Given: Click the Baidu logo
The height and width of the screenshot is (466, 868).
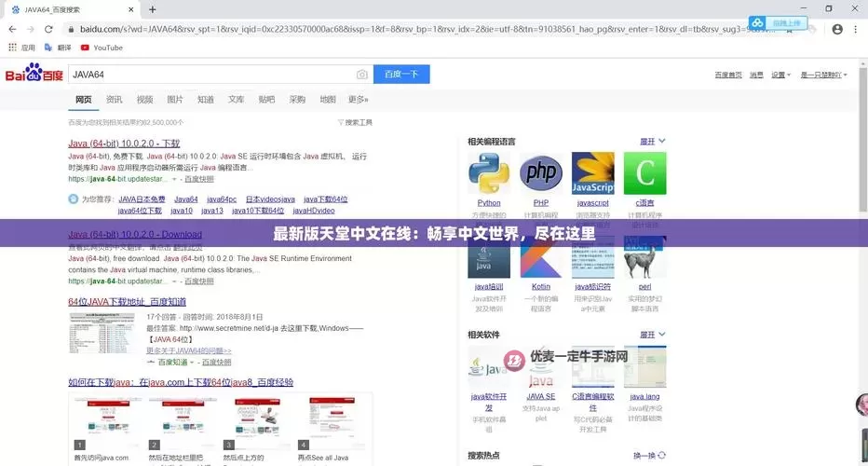Looking at the screenshot, I should (34, 73).
